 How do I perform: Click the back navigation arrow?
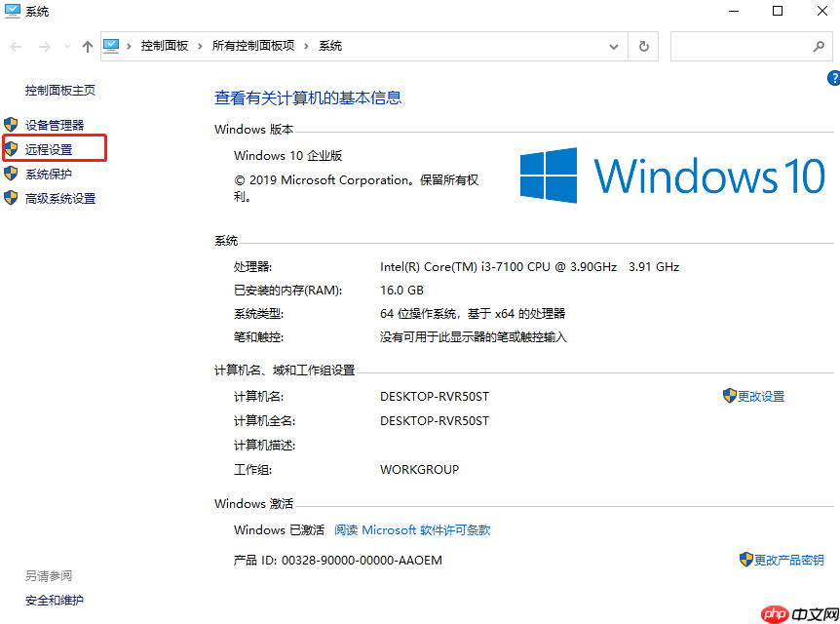[x=16, y=45]
